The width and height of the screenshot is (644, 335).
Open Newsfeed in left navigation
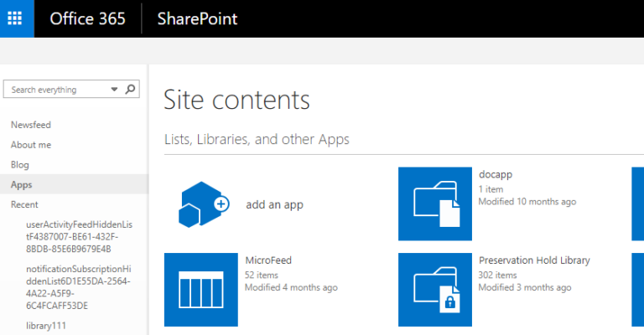point(31,125)
